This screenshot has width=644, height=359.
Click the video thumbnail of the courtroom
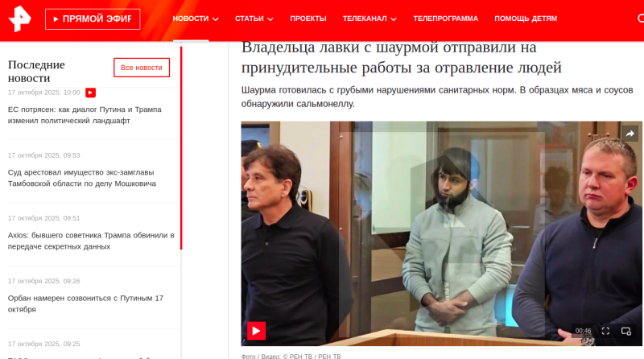click(441, 233)
